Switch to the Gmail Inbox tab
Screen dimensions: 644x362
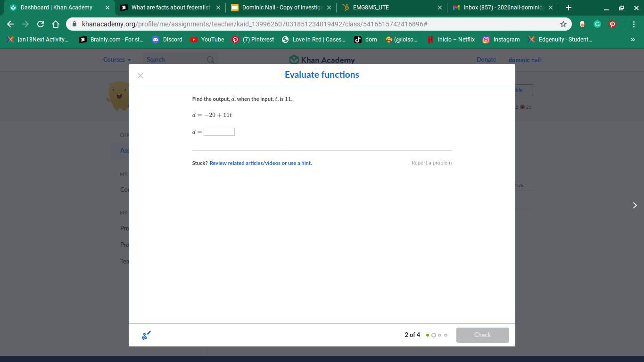503,8
